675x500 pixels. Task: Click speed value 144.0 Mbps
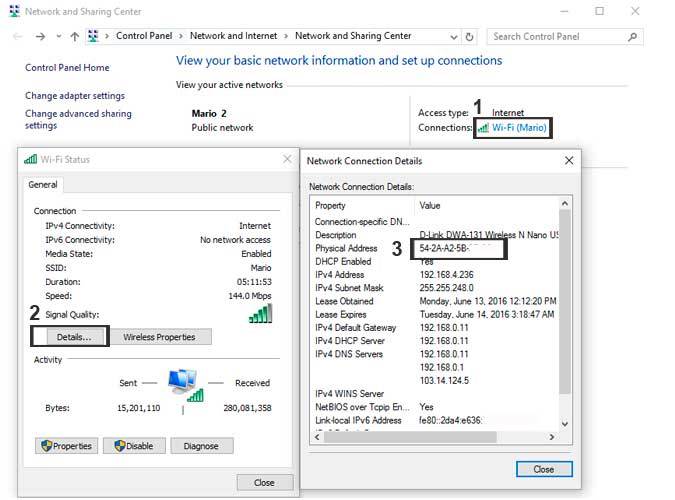coord(250,296)
